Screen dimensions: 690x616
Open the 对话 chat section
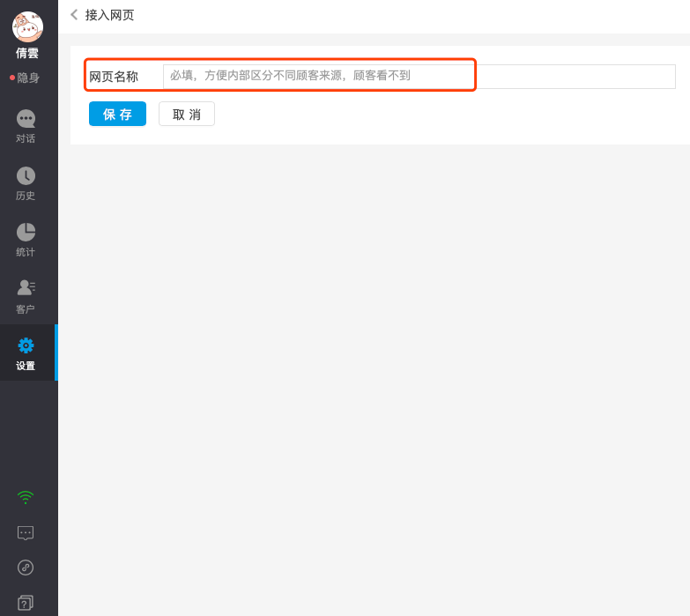[26, 126]
